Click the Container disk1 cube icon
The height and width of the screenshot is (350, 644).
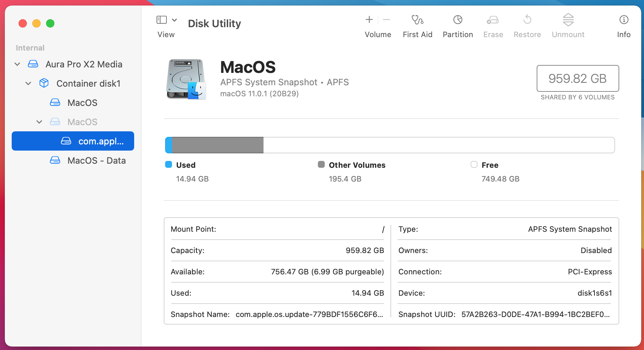[44, 83]
